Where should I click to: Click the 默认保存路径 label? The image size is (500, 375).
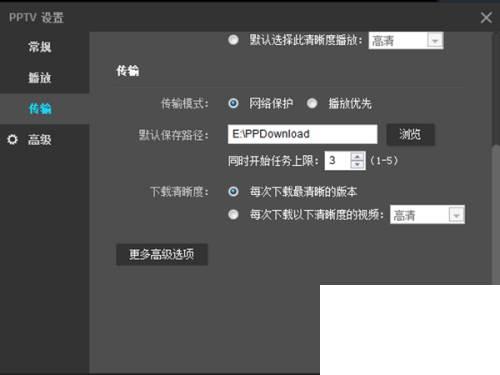coord(173,135)
